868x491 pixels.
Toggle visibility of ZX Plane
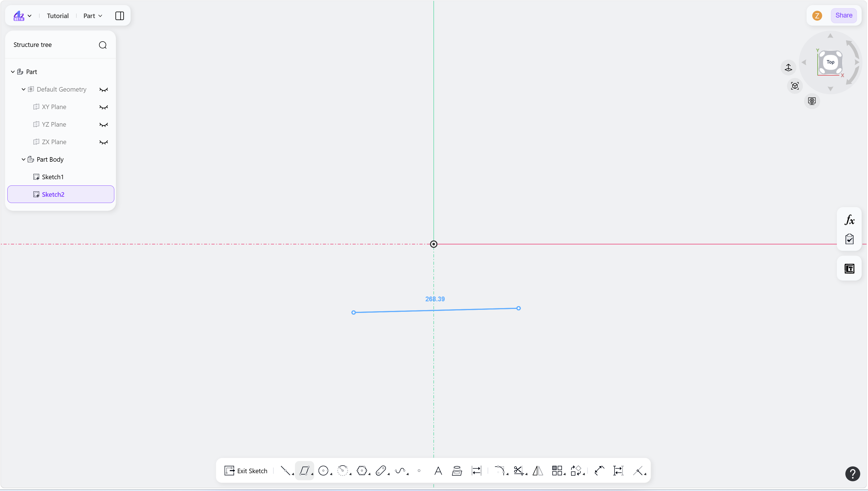click(104, 142)
